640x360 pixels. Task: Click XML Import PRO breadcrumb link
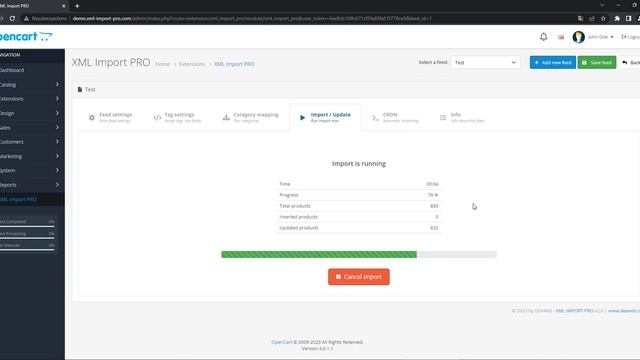click(x=234, y=64)
